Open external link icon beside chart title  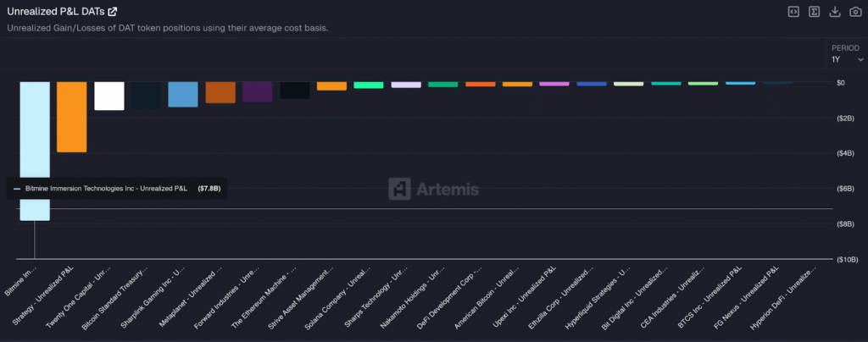113,11
